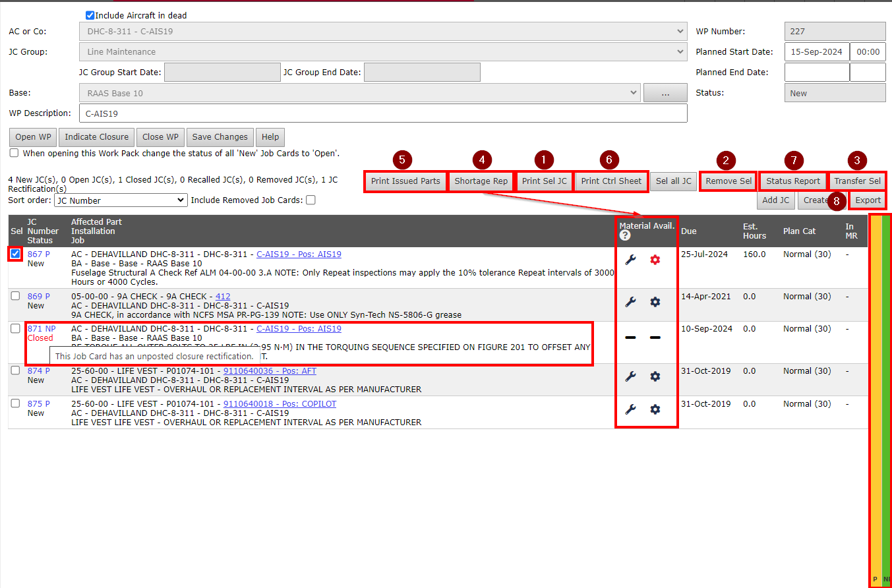Image resolution: width=892 pixels, height=588 pixels.
Task: Click the red gear icon for job card 867
Action: click(x=655, y=260)
